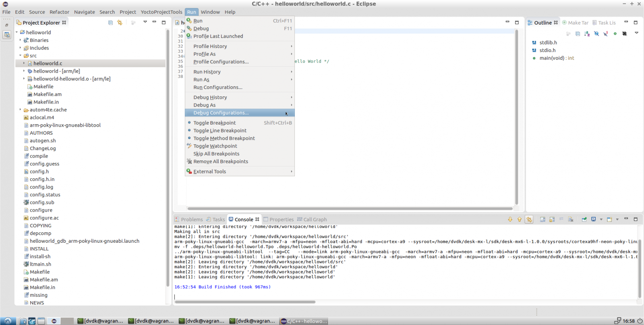Switch to the Problems tab
Screen dimensions: 644x325
[x=188, y=219]
